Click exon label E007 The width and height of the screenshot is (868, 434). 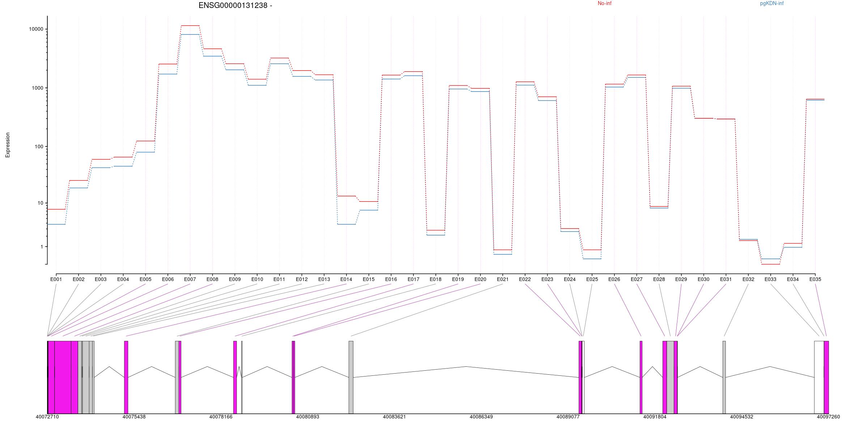pos(190,279)
